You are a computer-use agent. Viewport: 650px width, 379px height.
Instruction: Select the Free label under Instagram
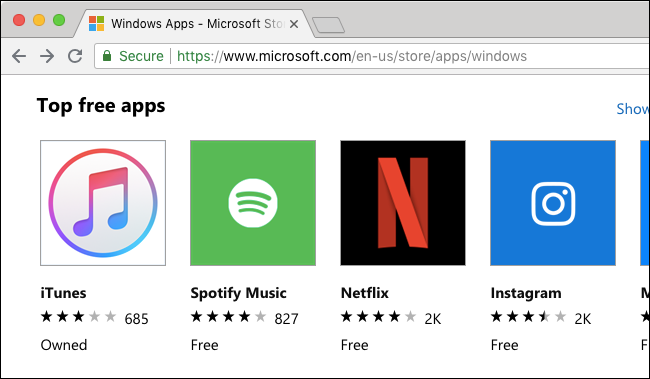pyautogui.click(x=504, y=345)
